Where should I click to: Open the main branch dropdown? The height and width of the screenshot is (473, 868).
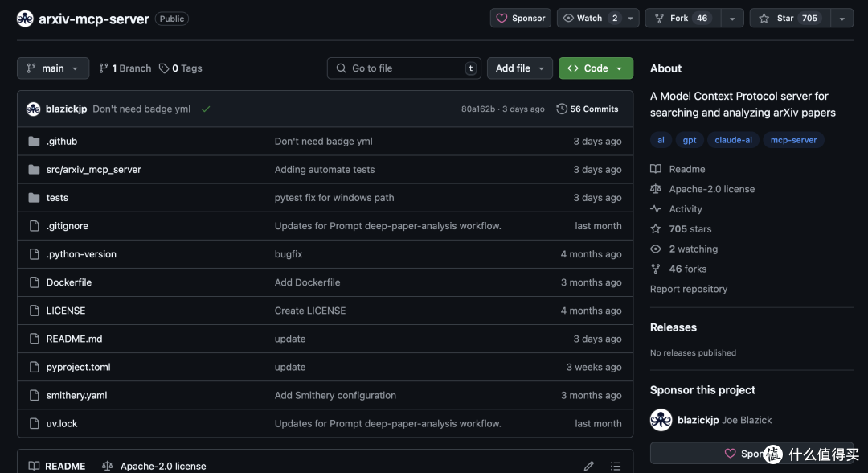[x=53, y=68]
